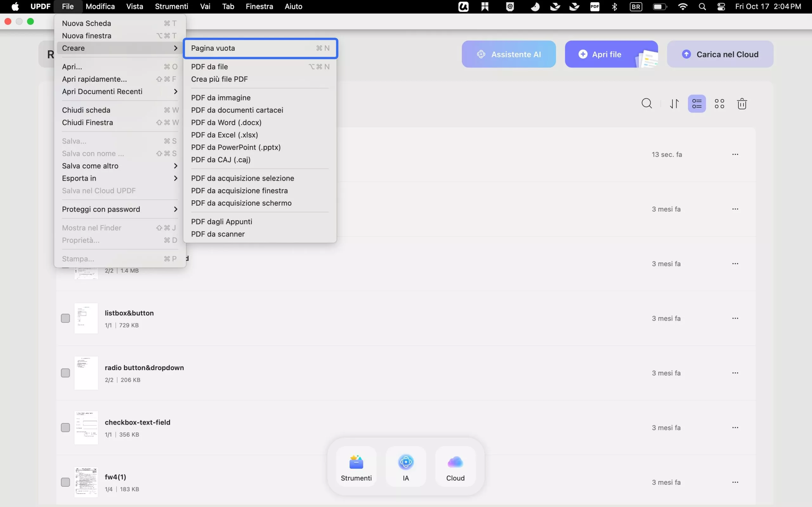Screen dimensions: 812x507
Task: Click the trash delete icon
Action: [742, 103]
